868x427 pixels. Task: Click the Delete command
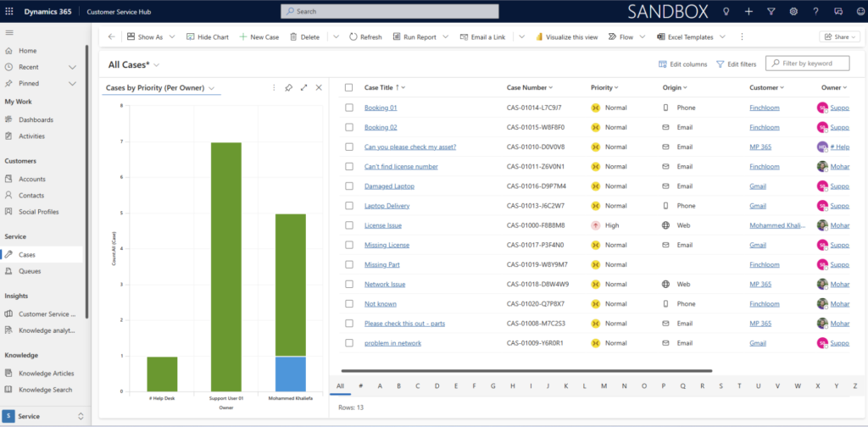[x=304, y=37]
